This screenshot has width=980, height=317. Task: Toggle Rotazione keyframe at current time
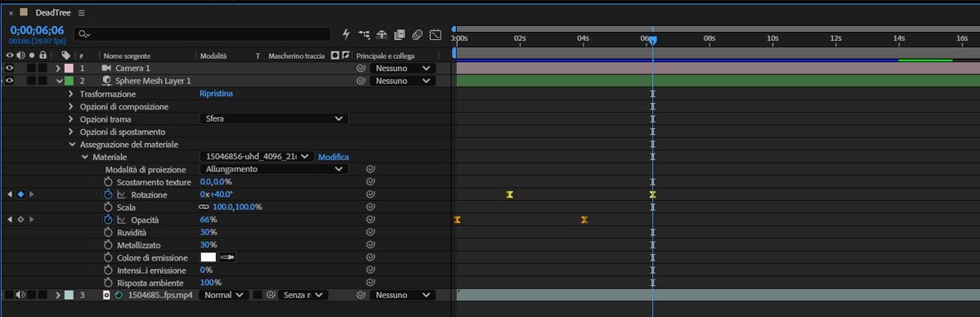[20, 194]
